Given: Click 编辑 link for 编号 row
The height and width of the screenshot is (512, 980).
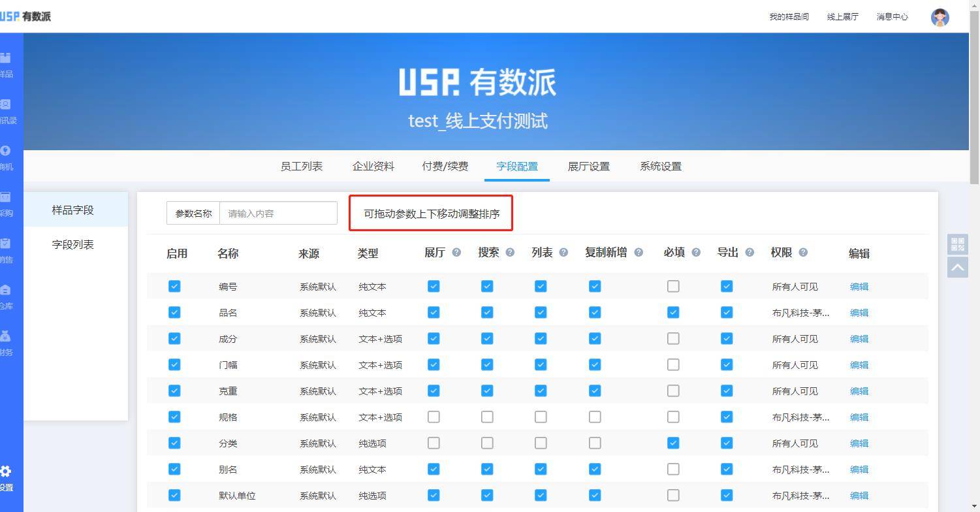Looking at the screenshot, I should coord(859,286).
